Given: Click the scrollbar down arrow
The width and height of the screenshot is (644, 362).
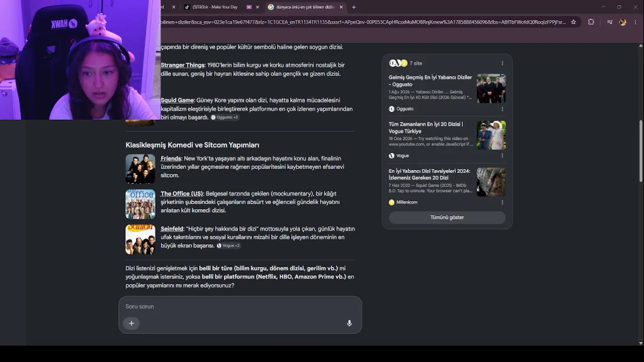Looking at the screenshot, I should pyautogui.click(x=640, y=343).
